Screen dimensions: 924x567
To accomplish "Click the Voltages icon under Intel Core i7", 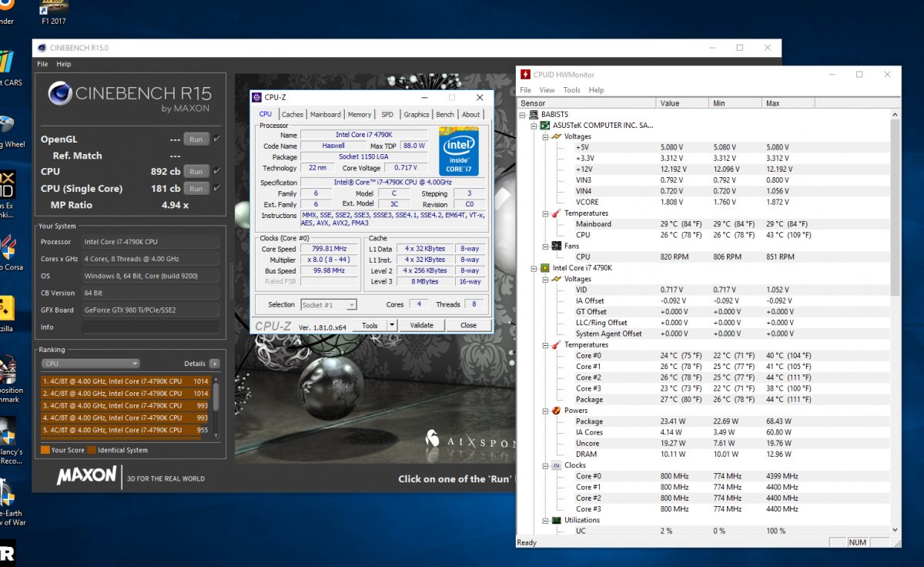I will coord(556,279).
